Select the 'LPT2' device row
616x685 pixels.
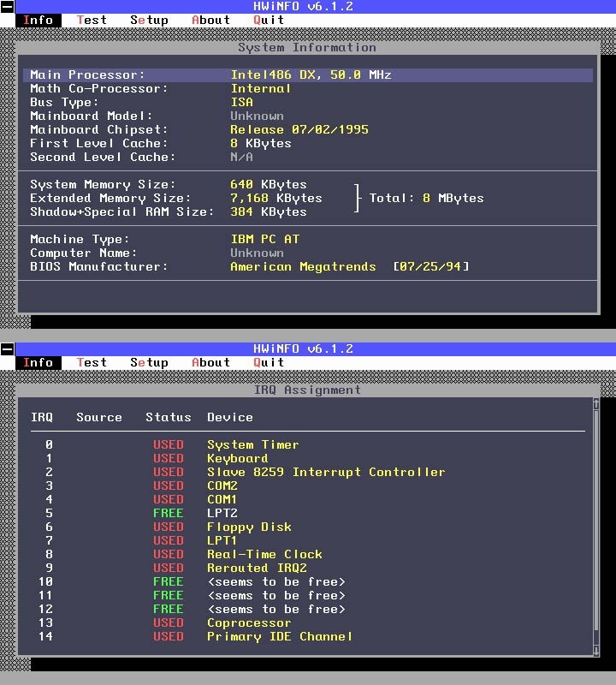[308, 513]
